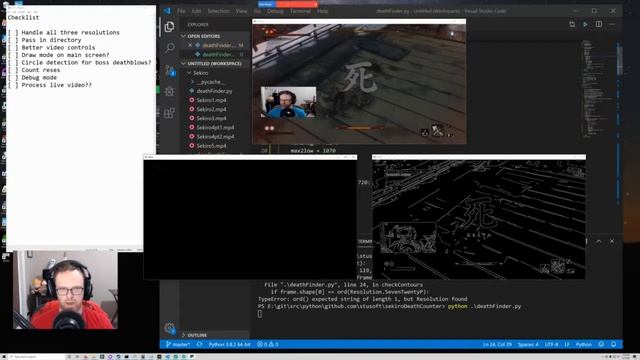Click the edge-detection window title bar
The width and height of the screenshot is (640, 360).
coord(479,157)
